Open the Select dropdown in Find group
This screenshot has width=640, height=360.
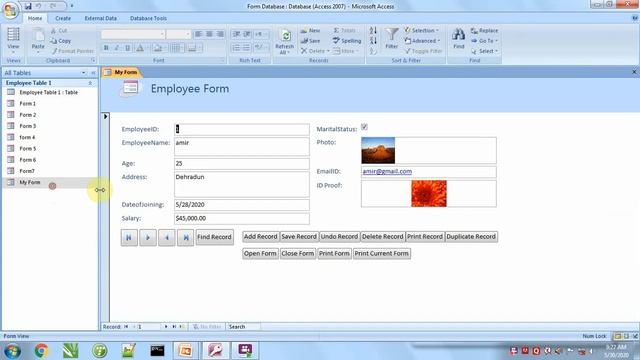(x=484, y=51)
